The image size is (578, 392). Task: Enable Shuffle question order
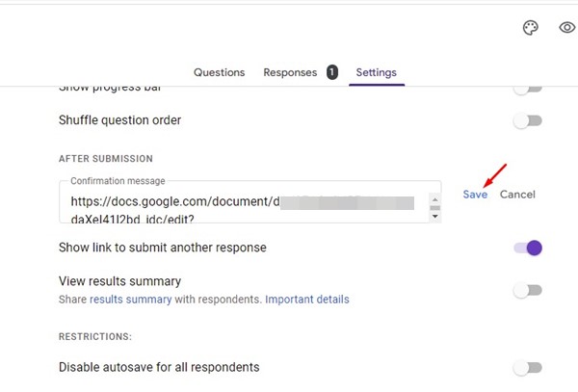(527, 120)
